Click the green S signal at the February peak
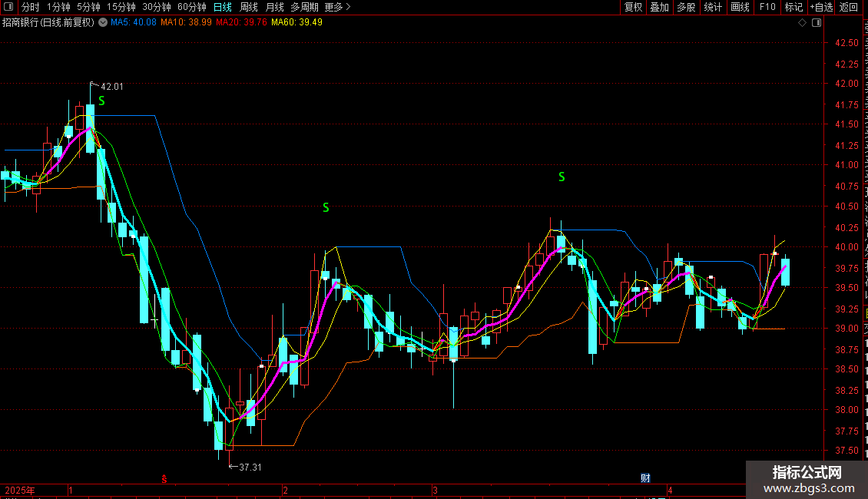The width and height of the screenshot is (868, 499). pos(326,207)
